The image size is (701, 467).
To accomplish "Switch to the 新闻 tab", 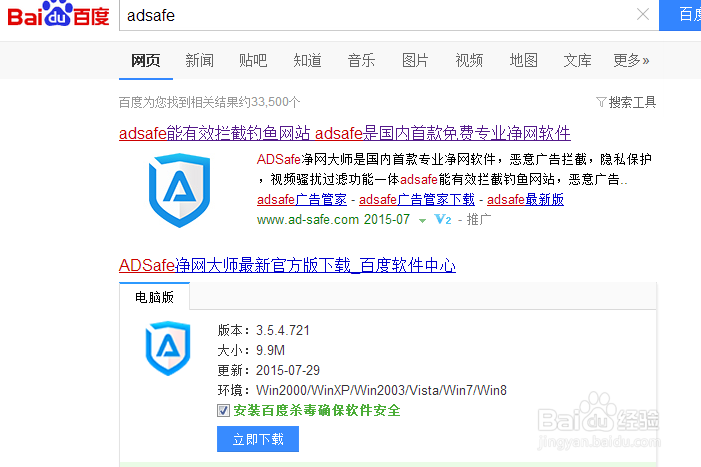I will 199,60.
